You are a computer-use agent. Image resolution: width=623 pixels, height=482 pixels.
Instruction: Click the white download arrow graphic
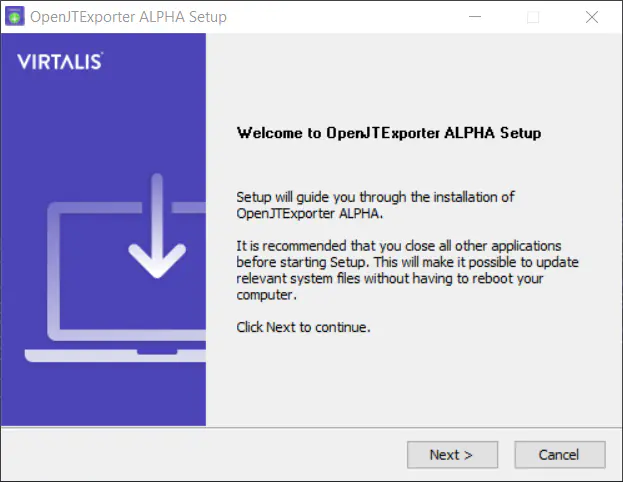[x=157, y=226]
